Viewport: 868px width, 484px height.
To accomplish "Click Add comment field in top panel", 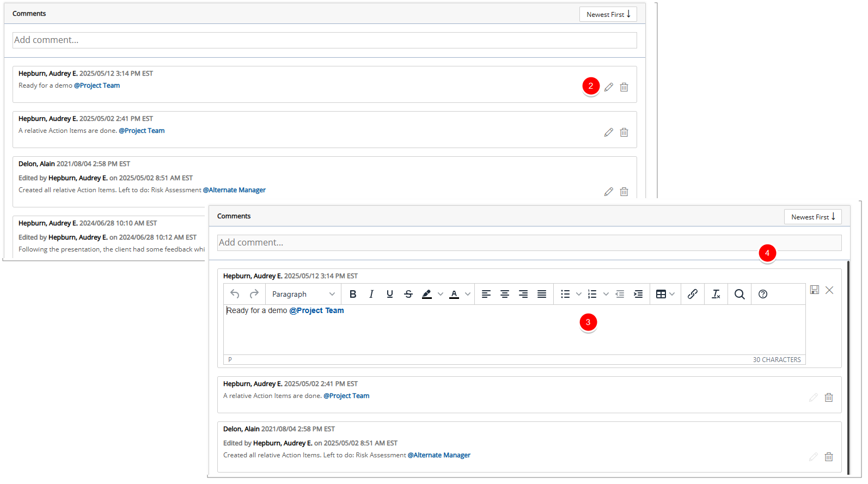I will [x=325, y=40].
